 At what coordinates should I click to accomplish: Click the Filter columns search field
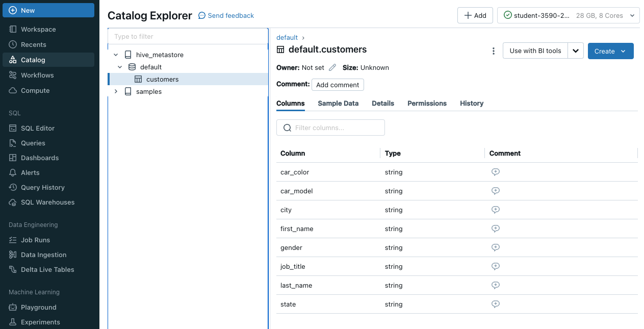[330, 128]
